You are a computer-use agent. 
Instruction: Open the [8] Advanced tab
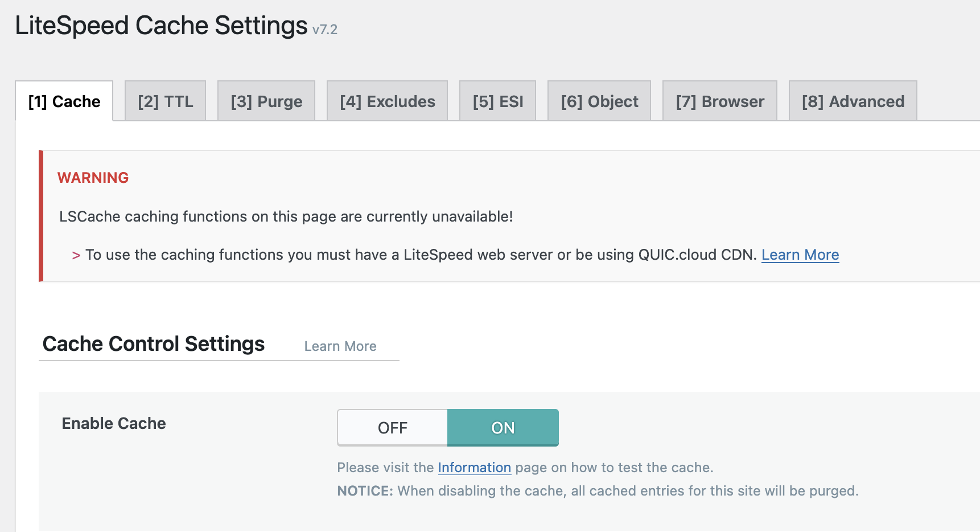coord(853,101)
